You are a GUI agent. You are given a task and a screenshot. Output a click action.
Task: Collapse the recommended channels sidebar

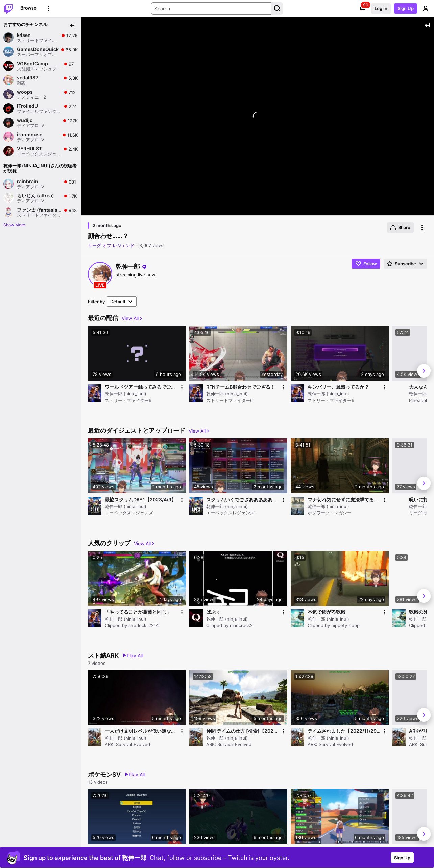coord(73,25)
